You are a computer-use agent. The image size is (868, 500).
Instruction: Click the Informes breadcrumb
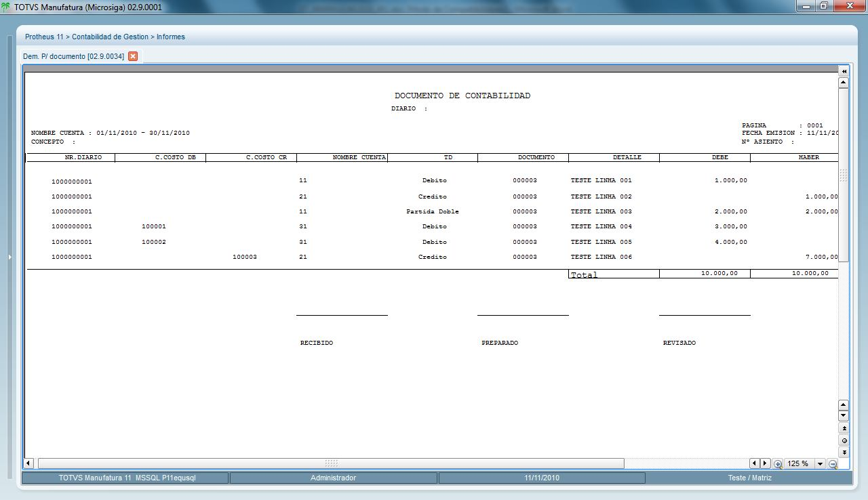(x=171, y=37)
